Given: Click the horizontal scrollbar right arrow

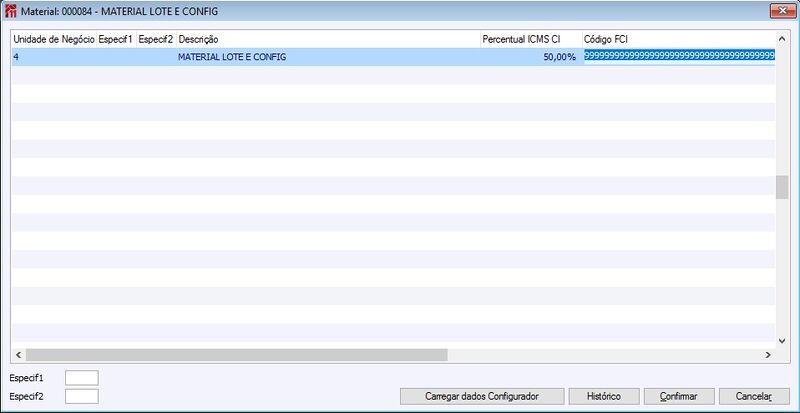Looking at the screenshot, I should 768,355.
